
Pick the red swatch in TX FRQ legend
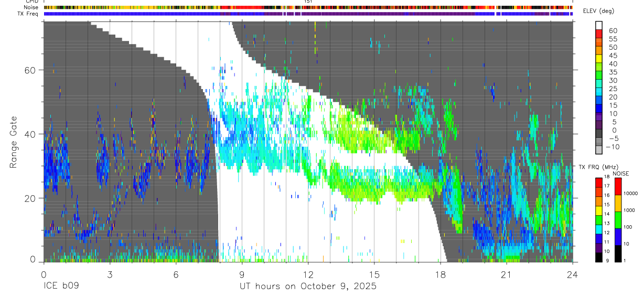599,182
